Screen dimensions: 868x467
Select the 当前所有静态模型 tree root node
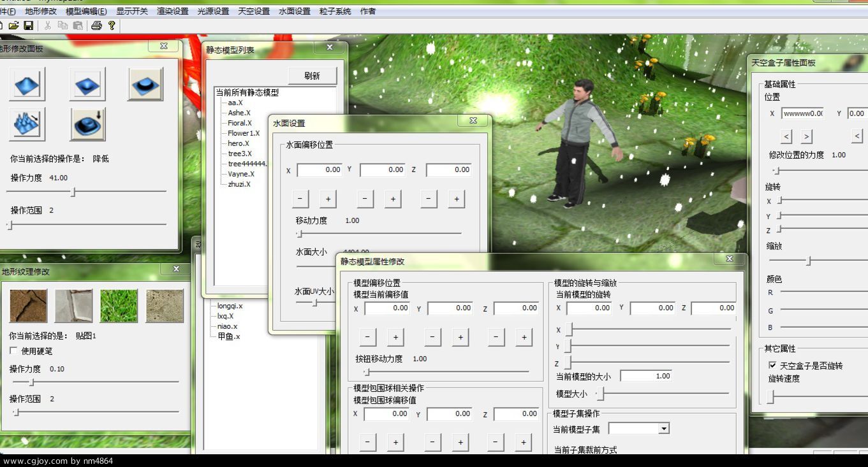[x=247, y=92]
